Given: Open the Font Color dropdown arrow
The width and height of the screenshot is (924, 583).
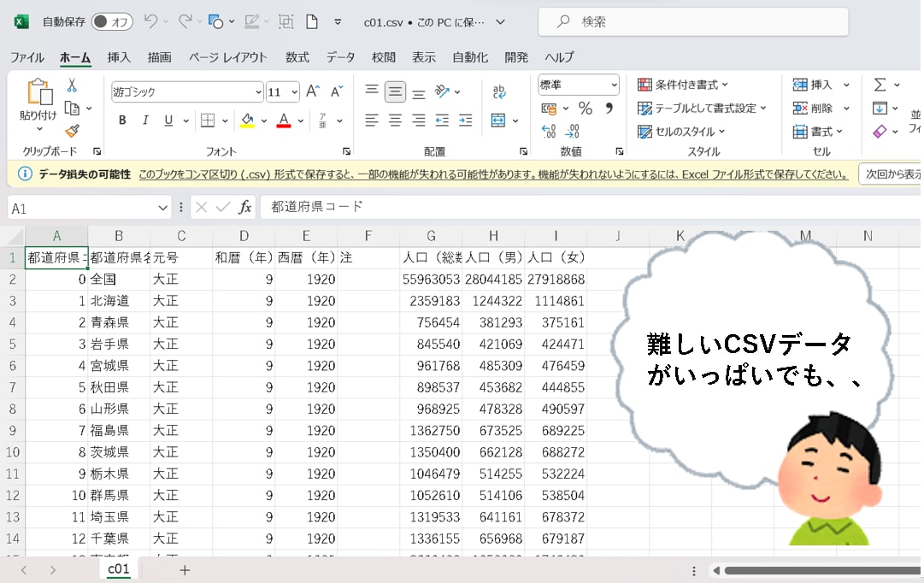Looking at the screenshot, I should click(301, 121).
